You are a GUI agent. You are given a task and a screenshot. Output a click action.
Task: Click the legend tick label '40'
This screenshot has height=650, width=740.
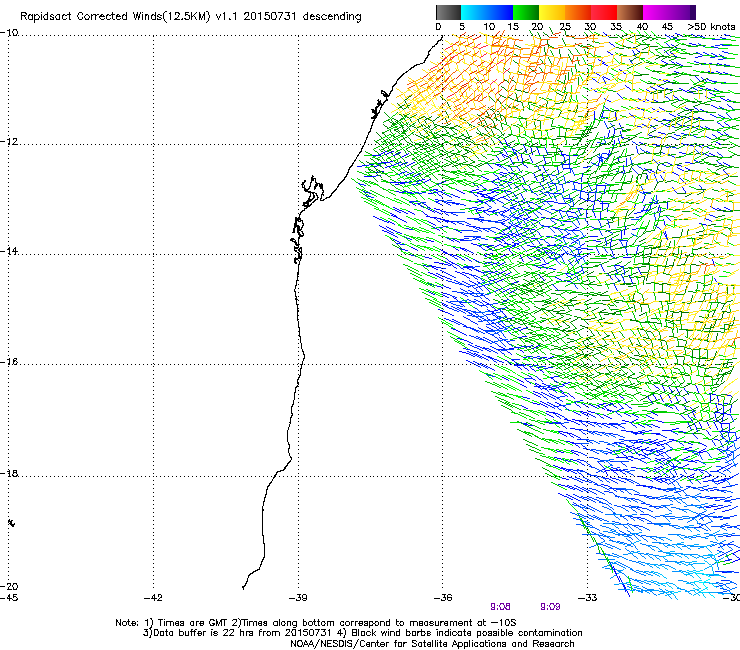[x=642, y=27]
